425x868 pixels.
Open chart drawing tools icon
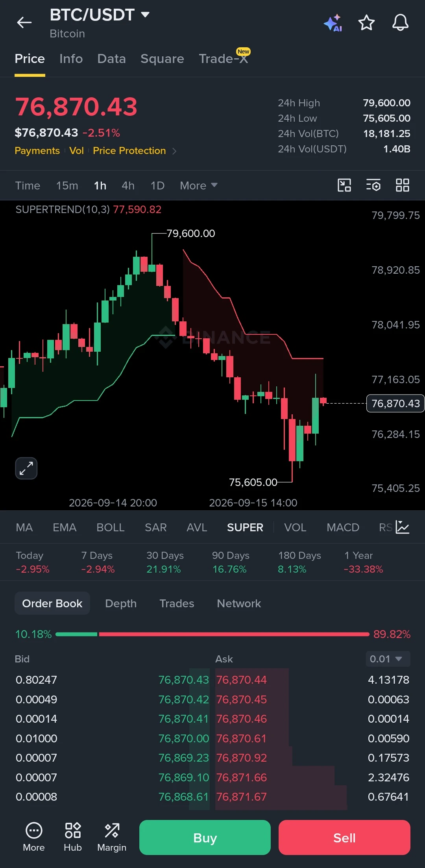coord(344,185)
